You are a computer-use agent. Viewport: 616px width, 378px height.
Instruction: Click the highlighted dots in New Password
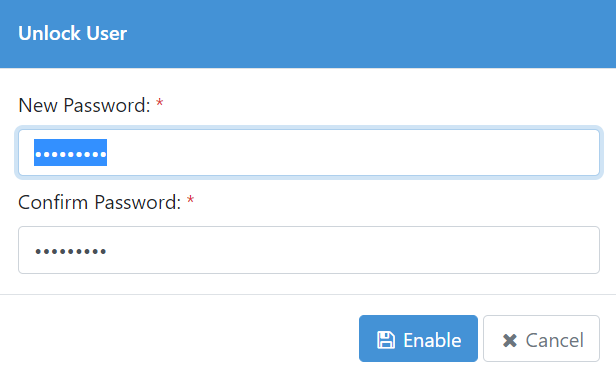pyautogui.click(x=70, y=152)
